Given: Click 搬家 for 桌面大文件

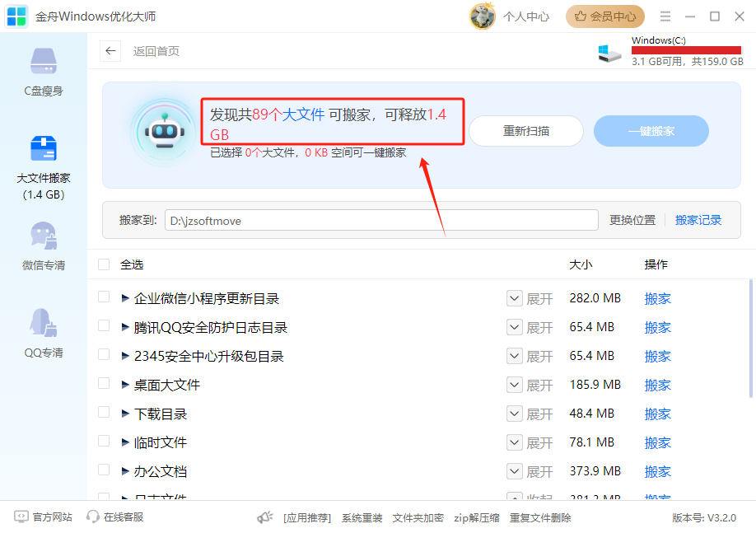Looking at the screenshot, I should [x=658, y=385].
